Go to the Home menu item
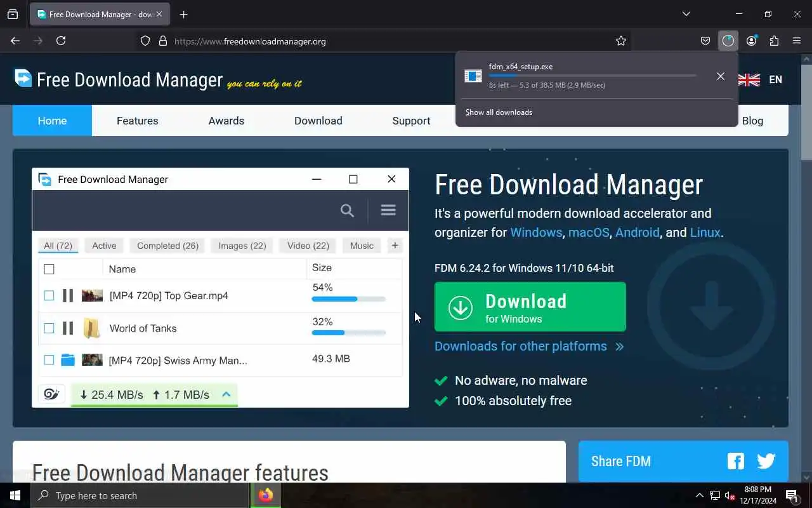Image resolution: width=812 pixels, height=508 pixels. (52, 121)
